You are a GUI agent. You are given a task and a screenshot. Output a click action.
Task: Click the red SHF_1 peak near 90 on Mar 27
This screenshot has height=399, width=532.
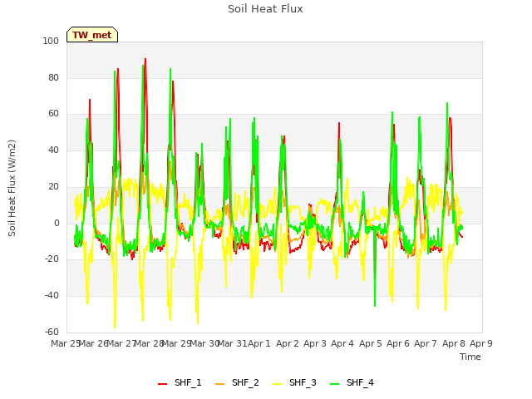pyautogui.click(x=145, y=59)
